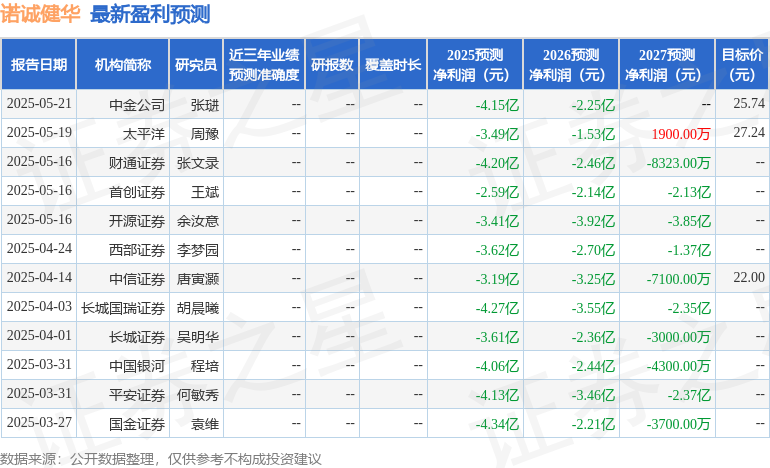Select the date 2025-05-21
Viewport: 770px width, 468px height.
coord(39,104)
